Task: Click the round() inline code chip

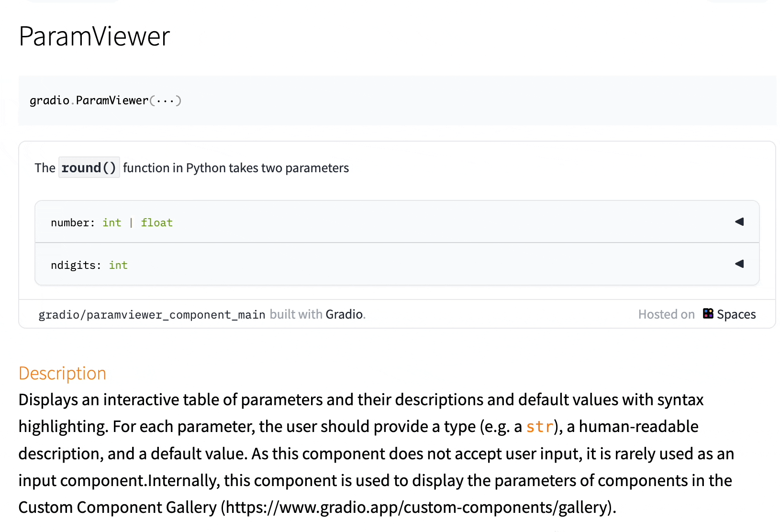Action: (89, 168)
